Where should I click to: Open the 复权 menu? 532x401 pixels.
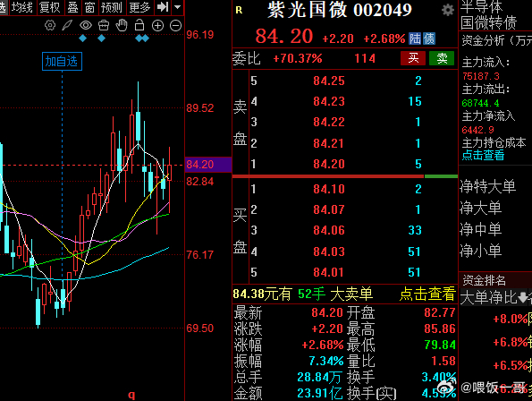point(50,7)
